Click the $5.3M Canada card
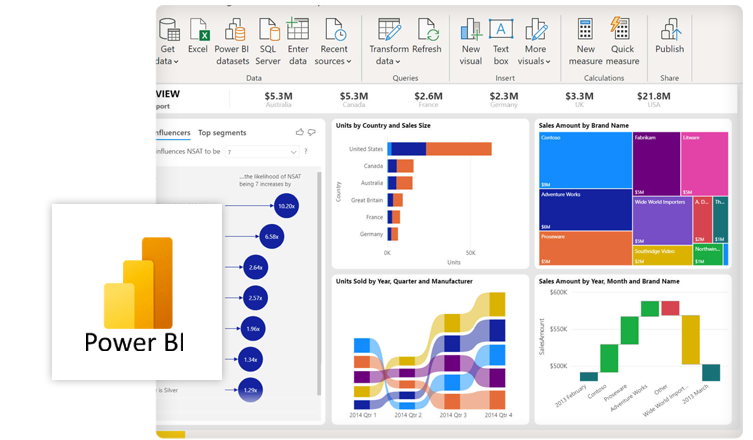 tap(354, 99)
